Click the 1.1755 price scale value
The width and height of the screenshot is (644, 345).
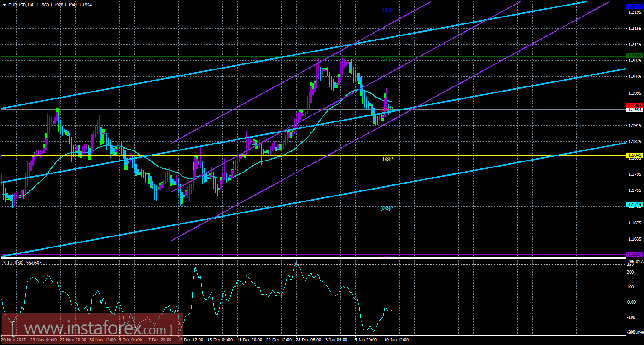(x=635, y=190)
